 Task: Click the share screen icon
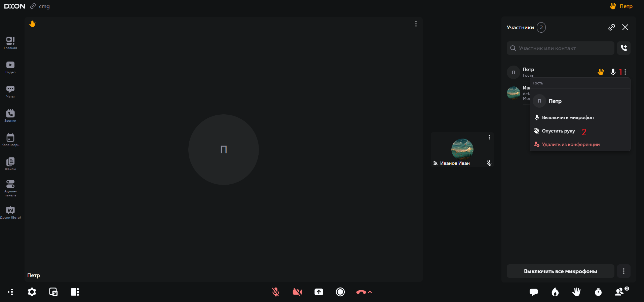[x=319, y=292]
